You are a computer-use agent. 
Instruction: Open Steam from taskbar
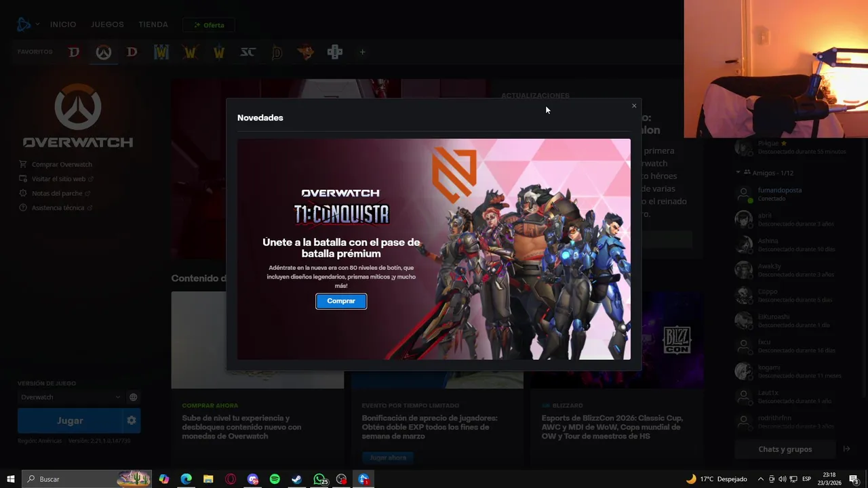pos(297,479)
